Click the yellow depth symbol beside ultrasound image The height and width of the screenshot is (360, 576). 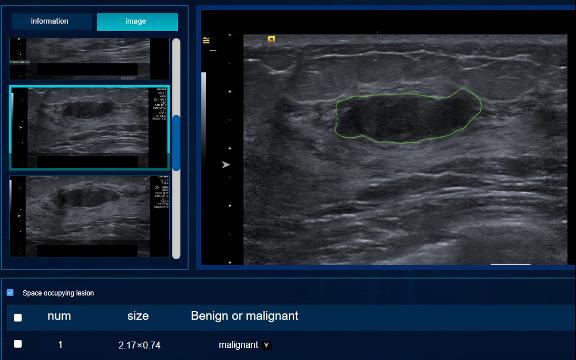(206, 40)
